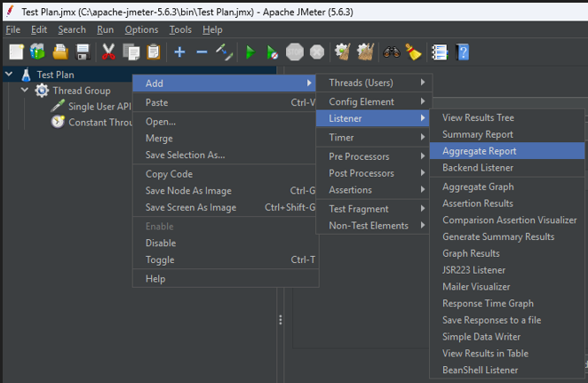The width and height of the screenshot is (588, 383).
Task: Click the Clear results broom-gear icon
Action: coord(343,52)
